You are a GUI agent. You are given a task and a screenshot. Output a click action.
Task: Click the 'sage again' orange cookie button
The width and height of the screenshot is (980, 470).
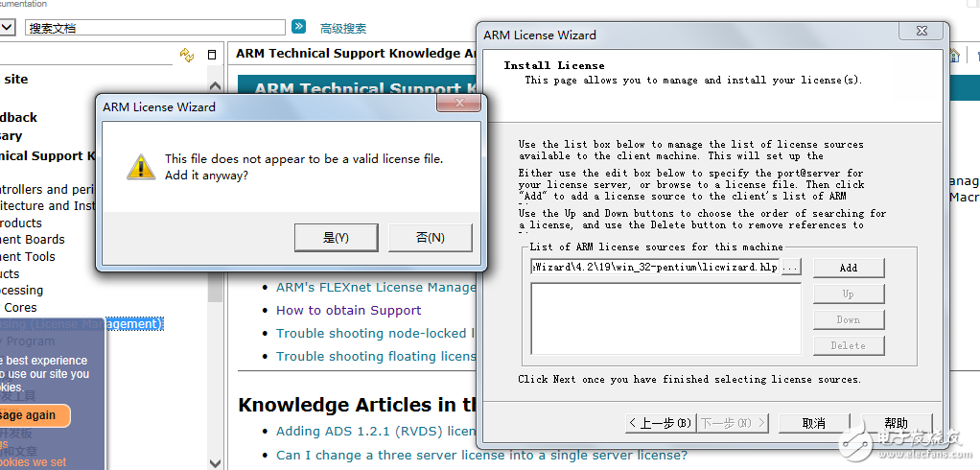point(35,415)
